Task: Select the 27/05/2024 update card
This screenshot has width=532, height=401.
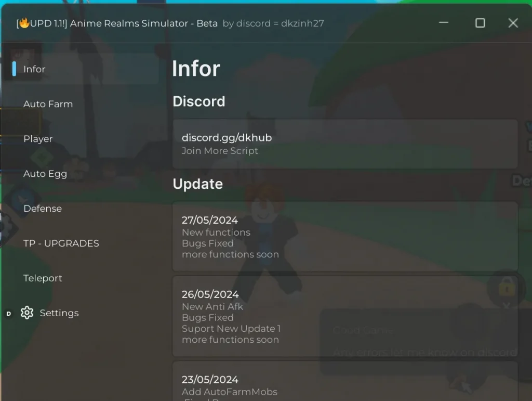Action: pos(345,237)
